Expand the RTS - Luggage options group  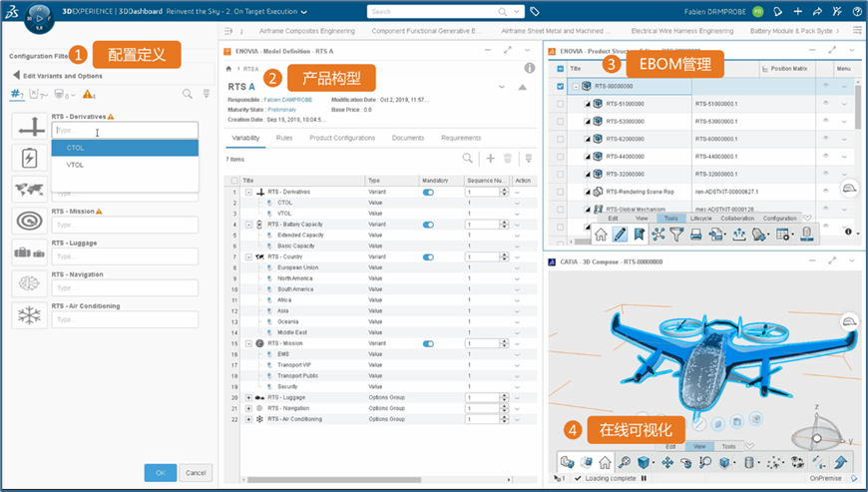248,397
